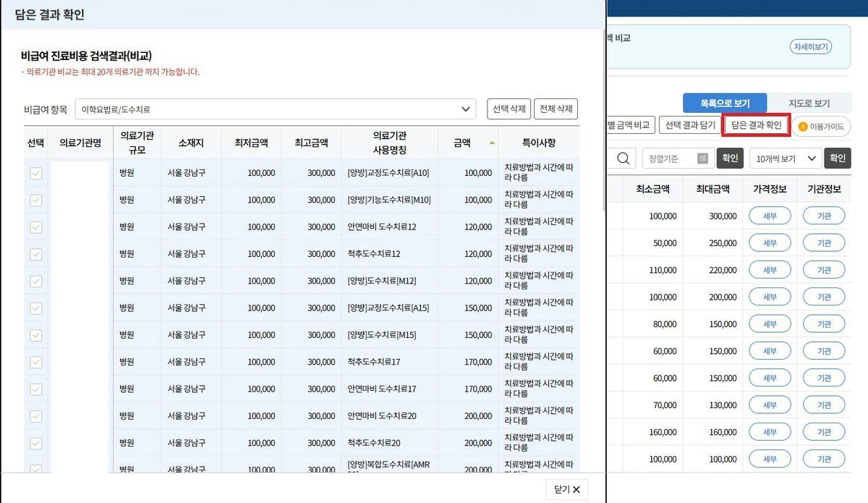The height and width of the screenshot is (503, 868).
Task: Toggle checkbox for 교정도수치료[A10] row
Action: 35,173
